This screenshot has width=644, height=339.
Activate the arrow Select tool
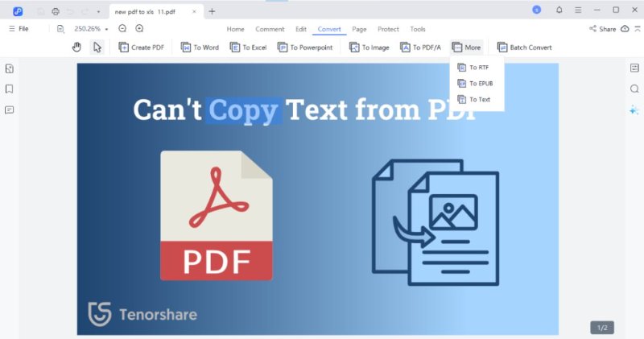pos(97,48)
